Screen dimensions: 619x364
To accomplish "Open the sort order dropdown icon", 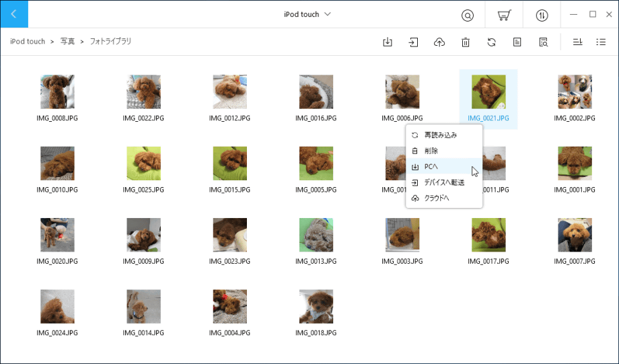I will tap(577, 42).
